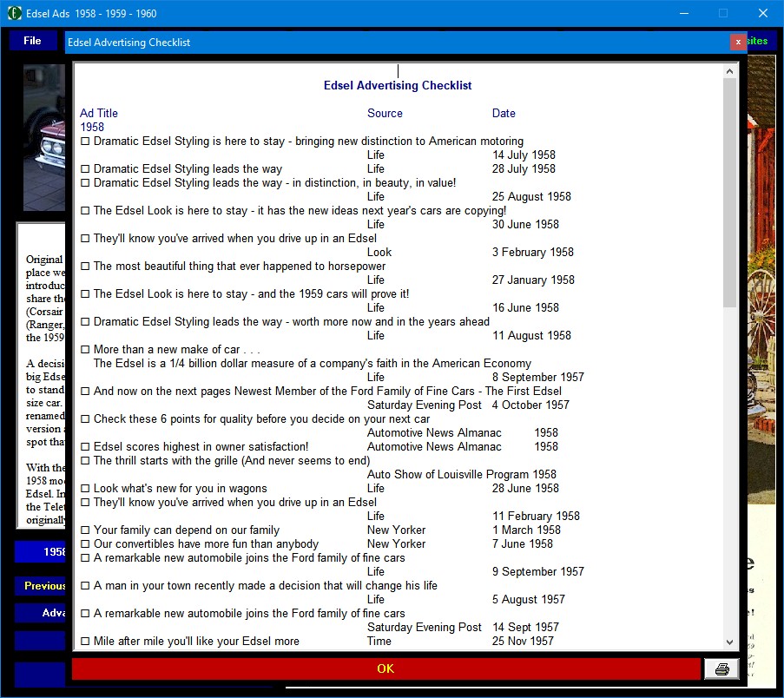The width and height of the screenshot is (784, 698).
Task: Check 'More than a new make of car' ad
Action: [85, 350]
